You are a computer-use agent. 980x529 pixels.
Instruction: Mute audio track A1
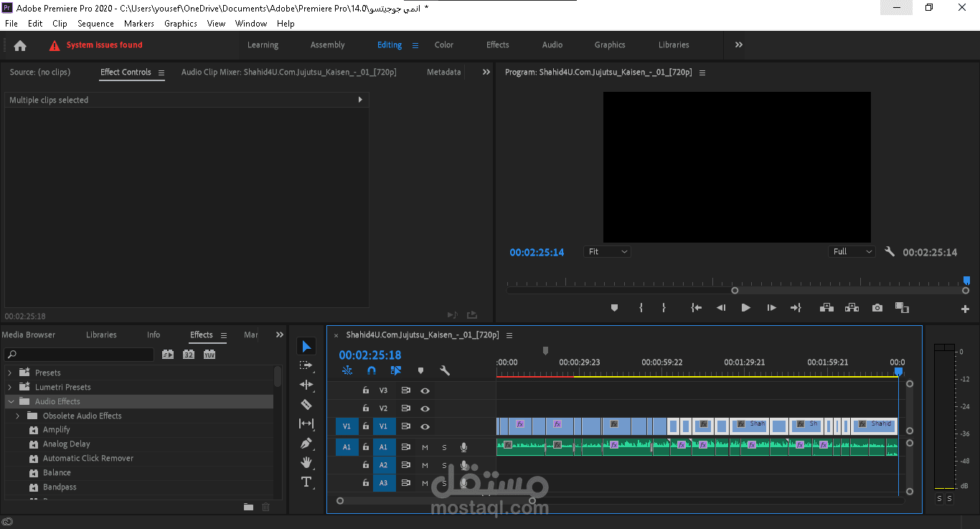click(x=425, y=447)
